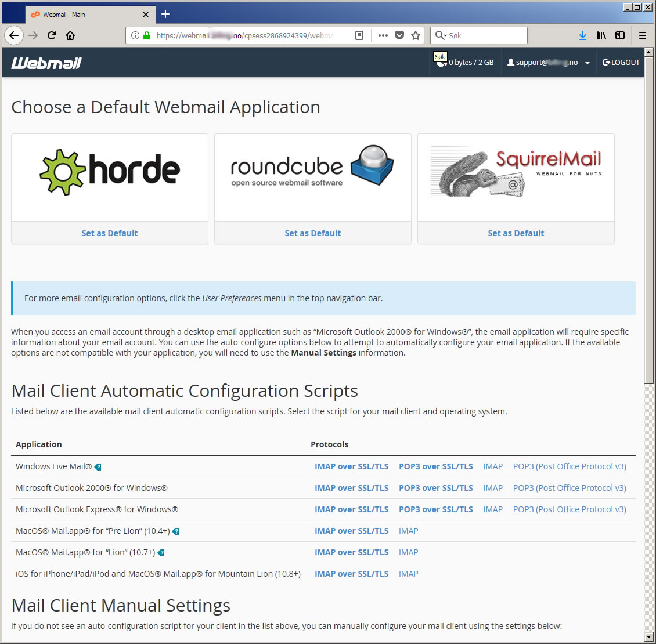Click the LOGOUT button
The image size is (656, 644).
621,62
